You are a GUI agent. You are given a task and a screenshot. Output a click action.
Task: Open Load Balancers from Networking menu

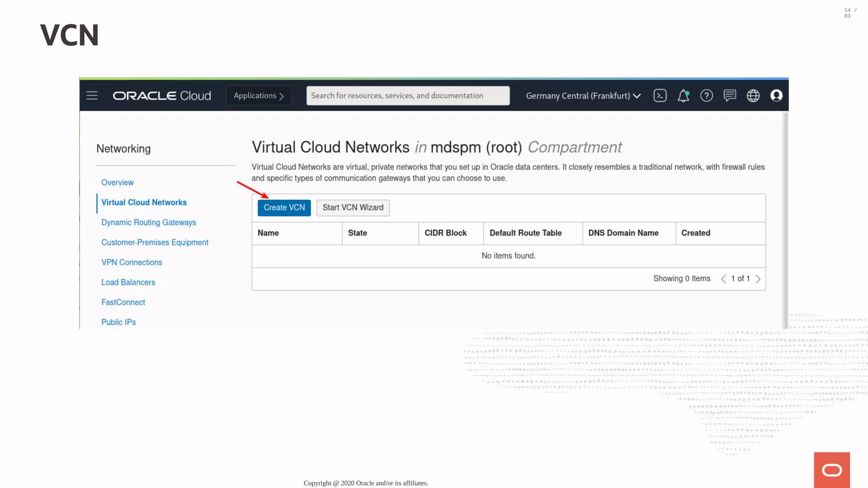(x=128, y=282)
